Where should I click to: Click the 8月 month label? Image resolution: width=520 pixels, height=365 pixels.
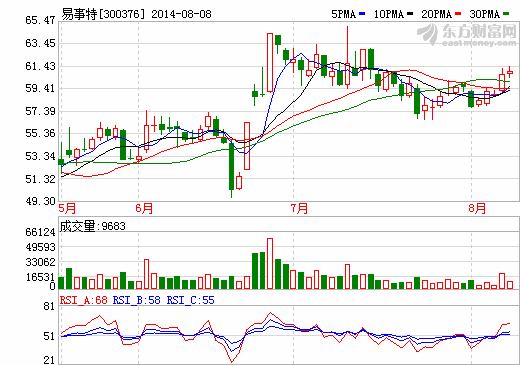pyautogui.click(x=477, y=209)
